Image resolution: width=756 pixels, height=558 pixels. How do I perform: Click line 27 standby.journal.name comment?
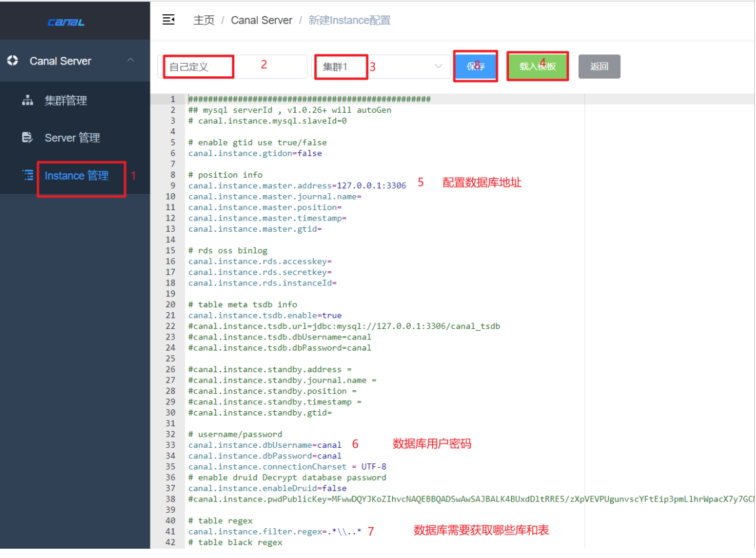[x=283, y=380]
